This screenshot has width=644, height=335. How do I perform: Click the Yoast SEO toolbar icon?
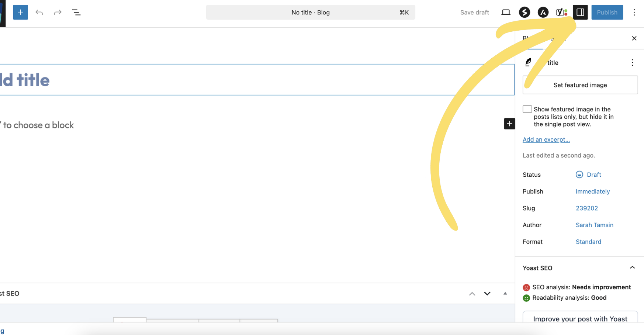pos(560,12)
